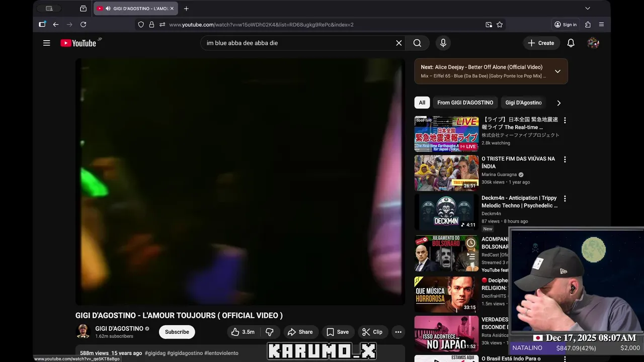
Task: Share this video
Action: point(300,332)
